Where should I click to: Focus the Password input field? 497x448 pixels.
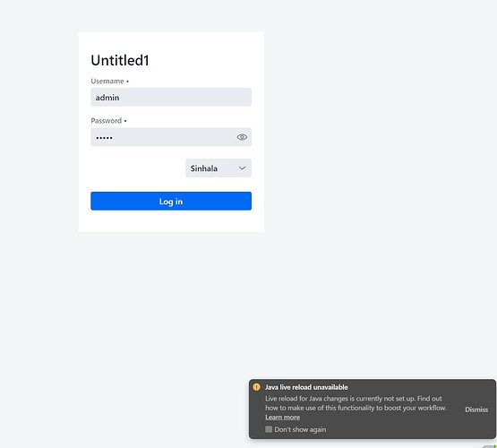point(163,137)
